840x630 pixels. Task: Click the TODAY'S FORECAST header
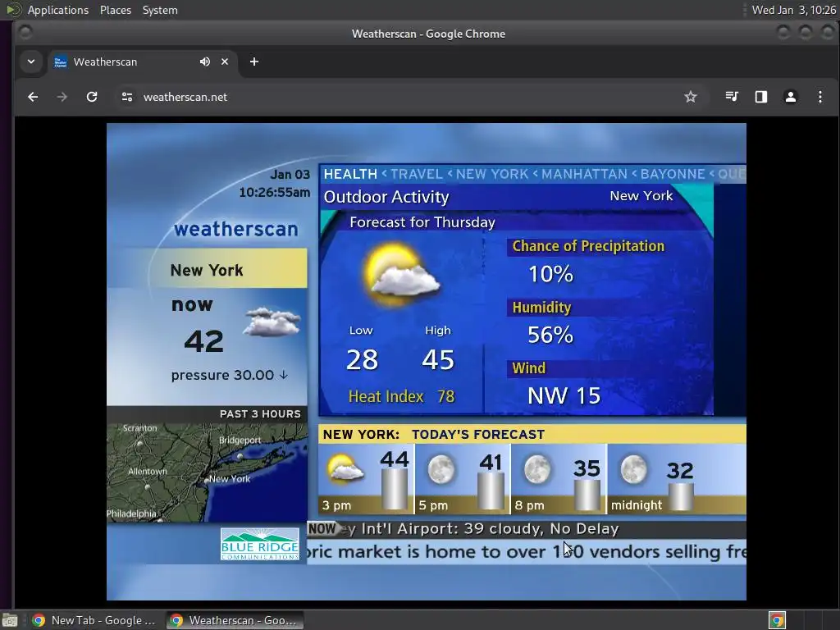pos(478,435)
